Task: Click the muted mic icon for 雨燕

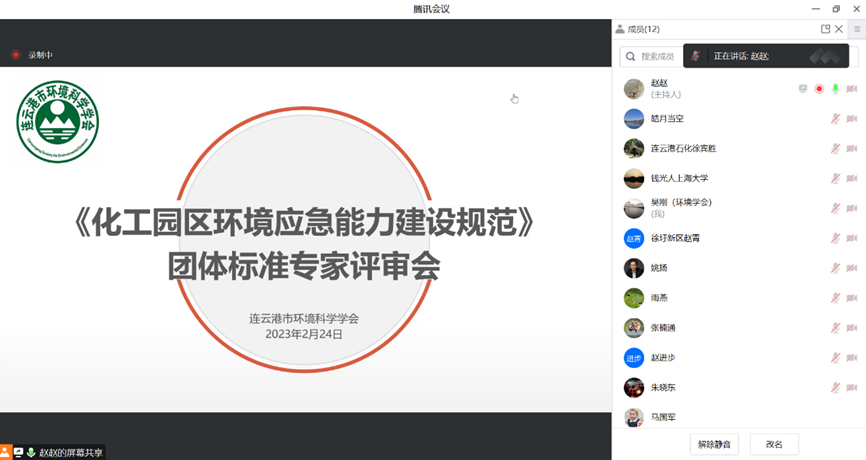Action: tap(835, 298)
